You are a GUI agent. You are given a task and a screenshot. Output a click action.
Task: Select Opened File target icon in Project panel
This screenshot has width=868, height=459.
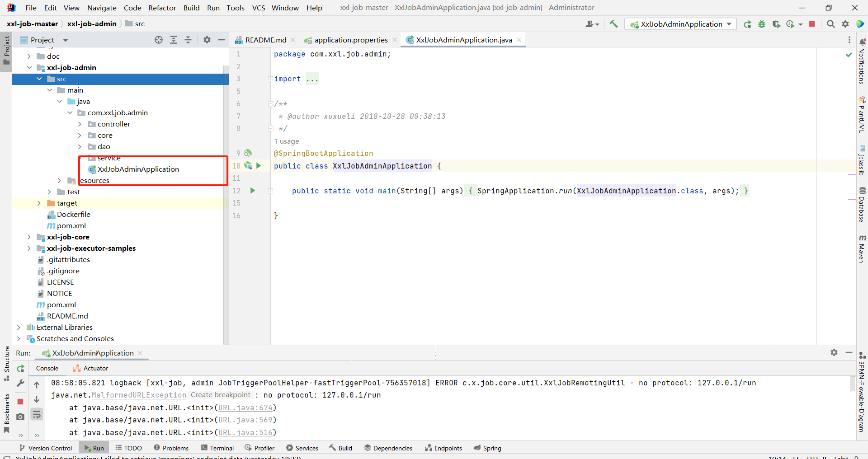[159, 40]
